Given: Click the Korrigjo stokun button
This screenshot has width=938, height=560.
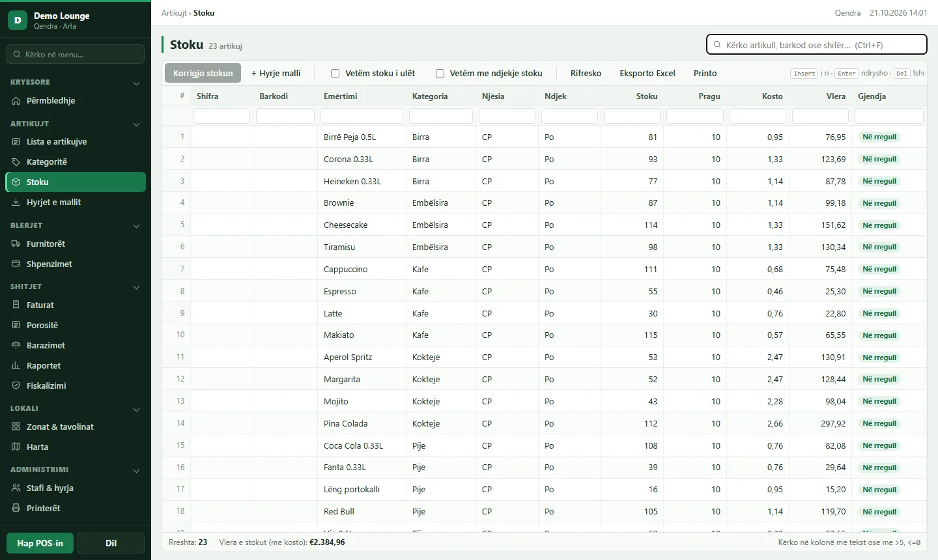Looking at the screenshot, I should click(203, 73).
